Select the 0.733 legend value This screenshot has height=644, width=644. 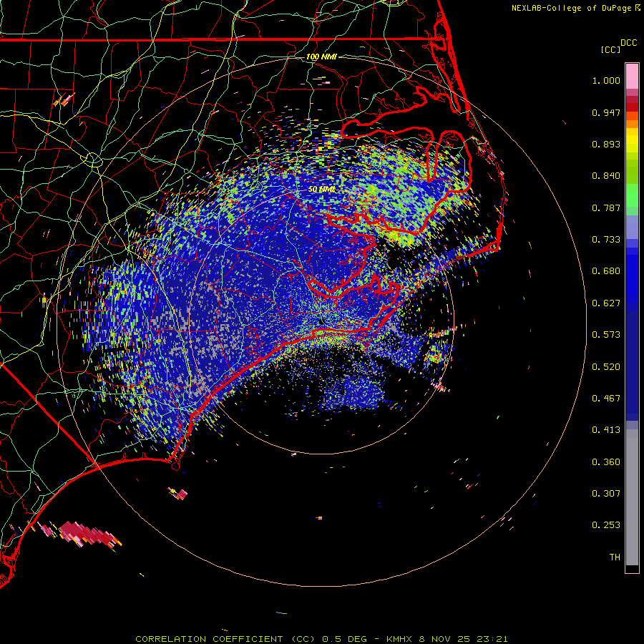click(606, 240)
